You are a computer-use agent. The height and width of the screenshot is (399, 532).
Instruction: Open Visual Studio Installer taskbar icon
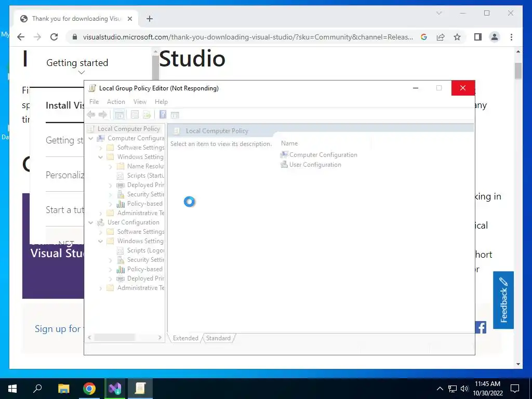pyautogui.click(x=115, y=389)
